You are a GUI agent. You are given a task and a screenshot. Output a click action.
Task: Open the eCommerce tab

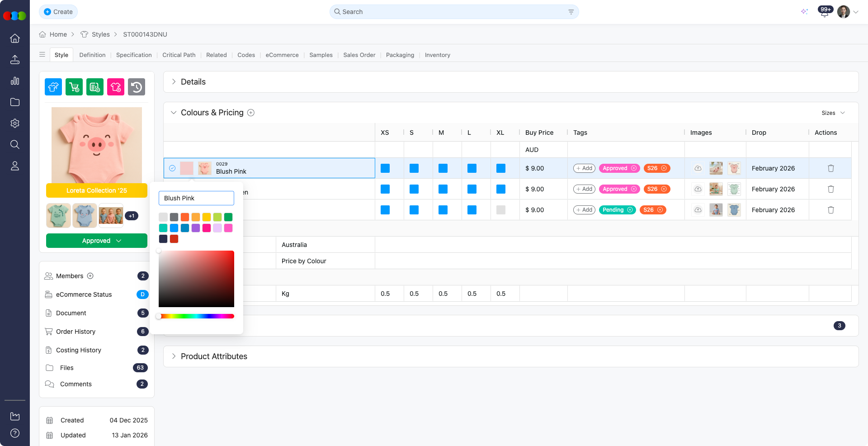tap(282, 55)
